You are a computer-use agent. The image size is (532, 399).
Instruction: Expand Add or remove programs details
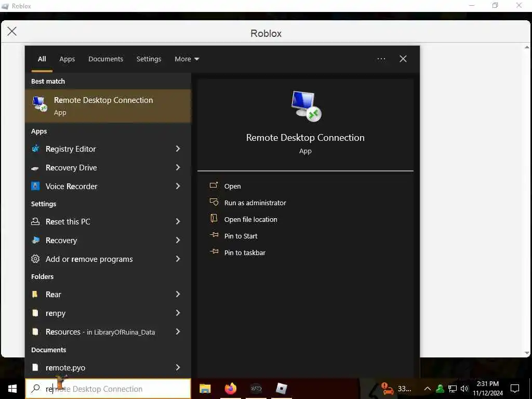pyautogui.click(x=178, y=259)
